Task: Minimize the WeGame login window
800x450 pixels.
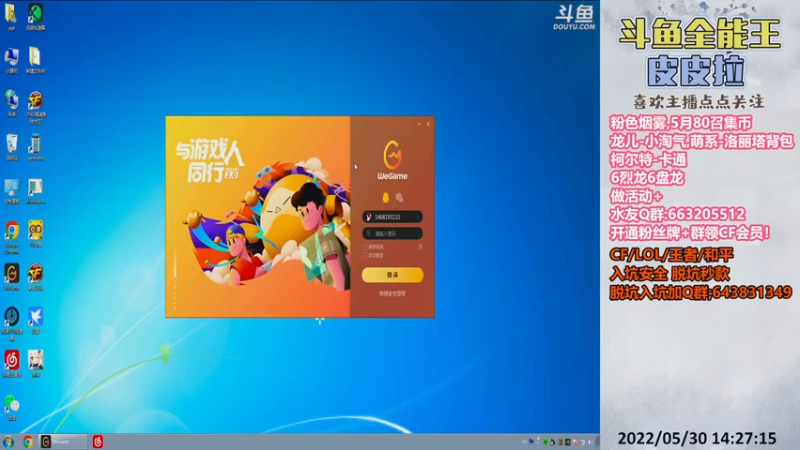Action: [419, 124]
